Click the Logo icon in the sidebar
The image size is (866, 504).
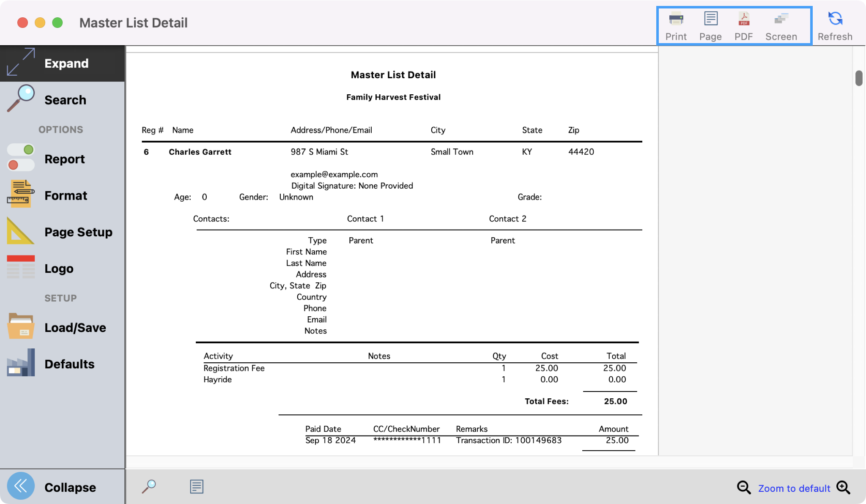pos(20,267)
